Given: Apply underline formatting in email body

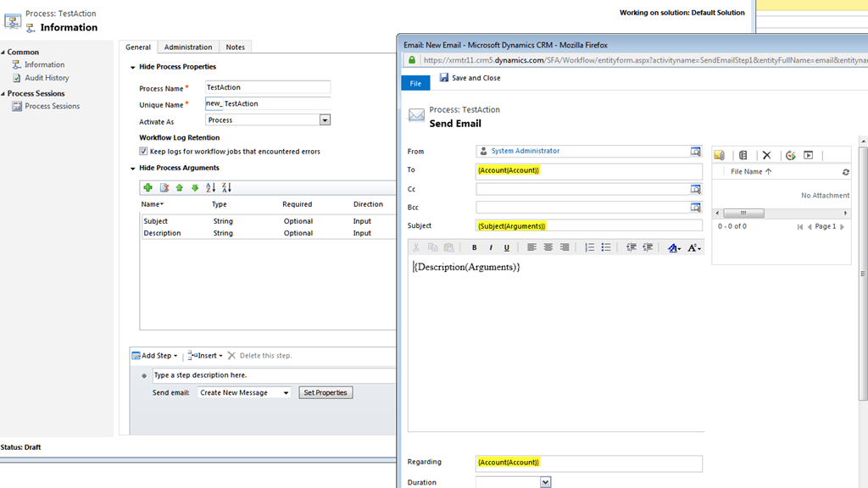Looking at the screenshot, I should pos(507,247).
